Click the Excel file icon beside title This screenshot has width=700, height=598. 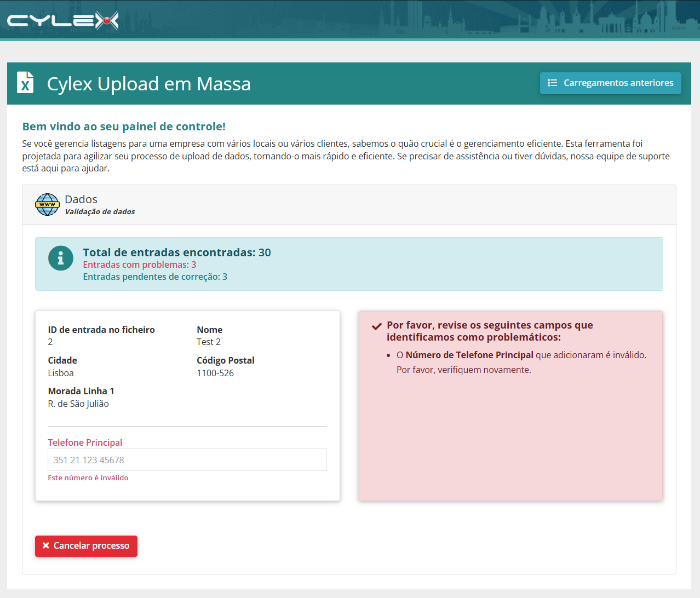pos(25,83)
